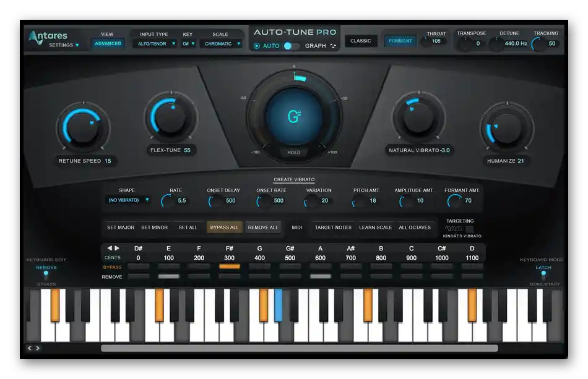Toggle Bypass for the G# note

pos(290,266)
